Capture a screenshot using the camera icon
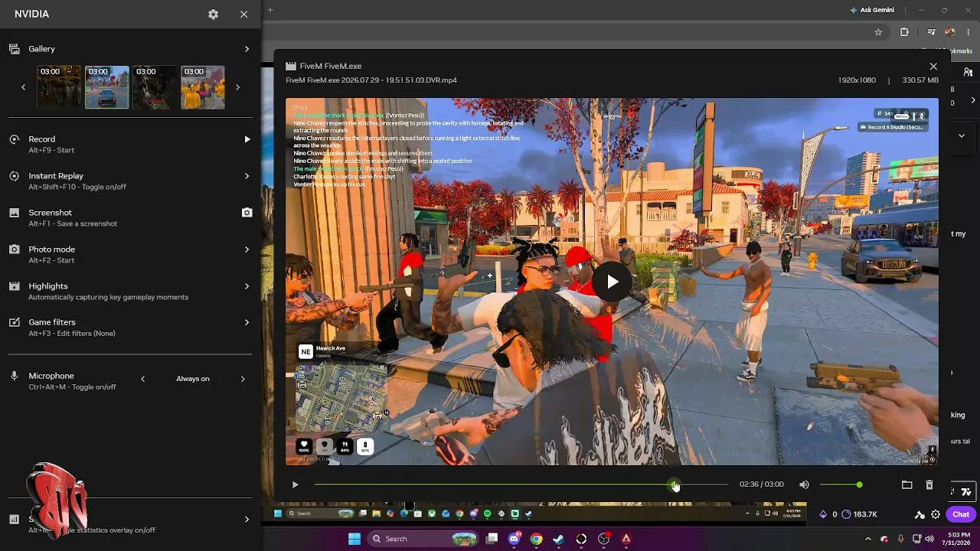 tap(247, 213)
